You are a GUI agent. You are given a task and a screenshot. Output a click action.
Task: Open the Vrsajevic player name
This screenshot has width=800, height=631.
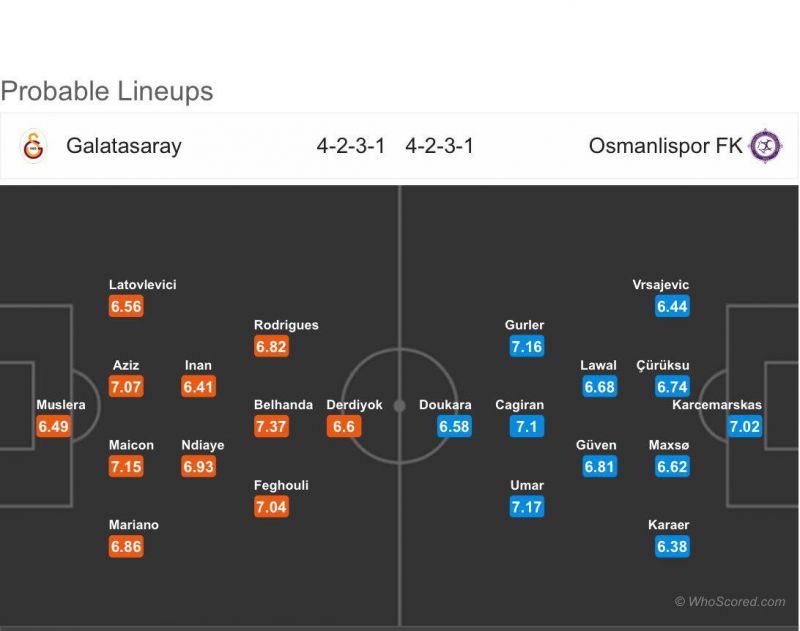pyautogui.click(x=661, y=285)
